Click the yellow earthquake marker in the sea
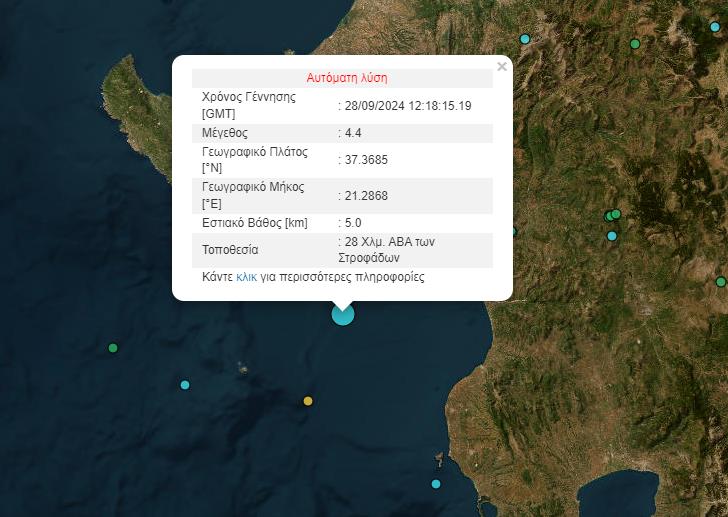The height and width of the screenshot is (517, 728). (x=308, y=402)
